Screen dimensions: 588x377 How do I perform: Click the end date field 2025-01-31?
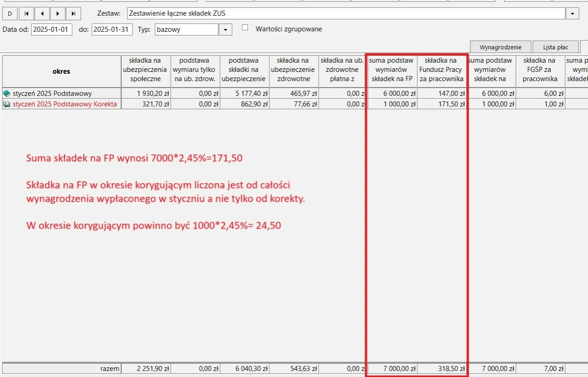(112, 30)
